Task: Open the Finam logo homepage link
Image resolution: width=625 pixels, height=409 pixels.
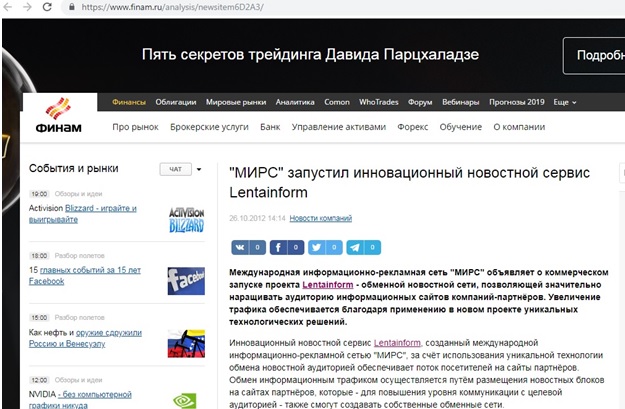Action: [59, 115]
